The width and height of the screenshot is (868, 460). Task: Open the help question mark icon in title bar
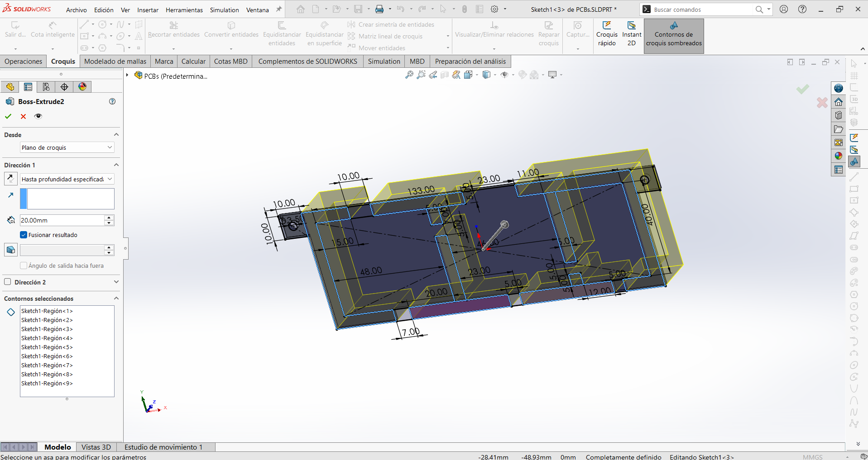click(802, 9)
